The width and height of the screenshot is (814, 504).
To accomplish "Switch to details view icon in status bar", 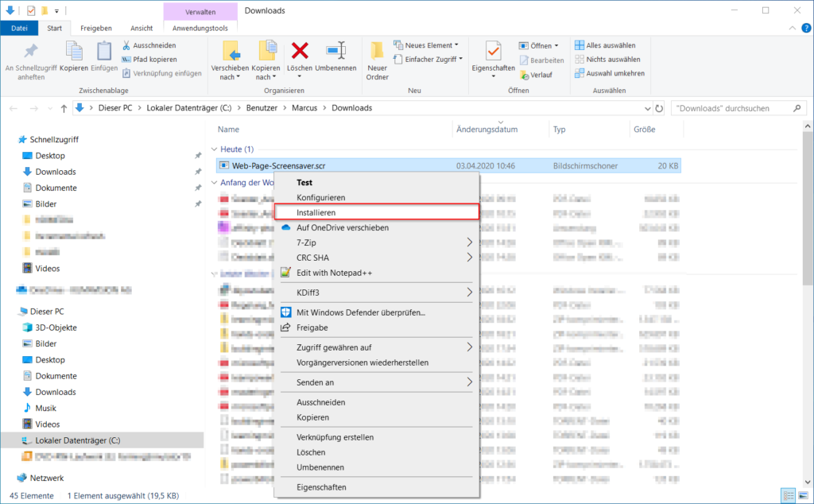I will [788, 496].
